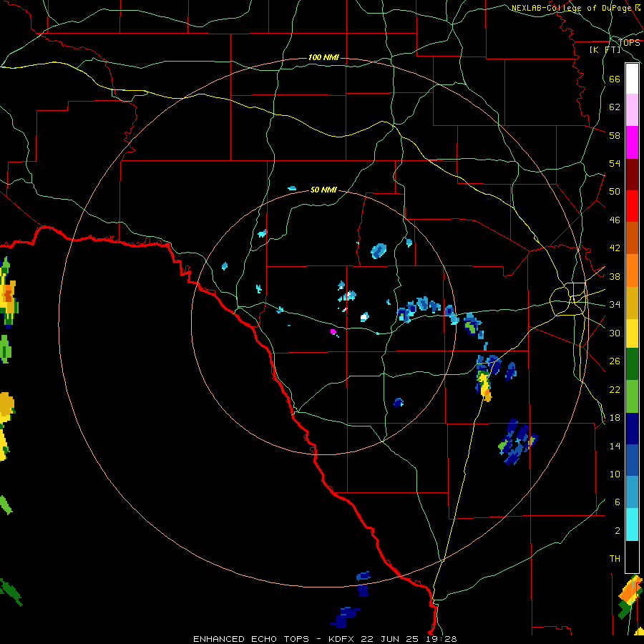Click the NEXLAB-College of DuPage credit text
The width and height of the screenshot is (644, 644).
point(571,8)
